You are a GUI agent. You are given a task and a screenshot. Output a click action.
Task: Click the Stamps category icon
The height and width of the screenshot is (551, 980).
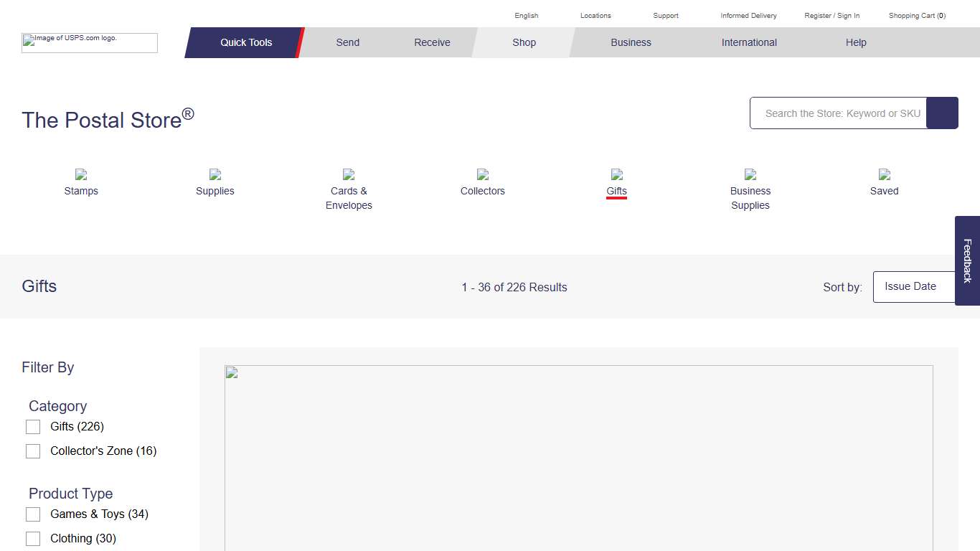(81, 174)
